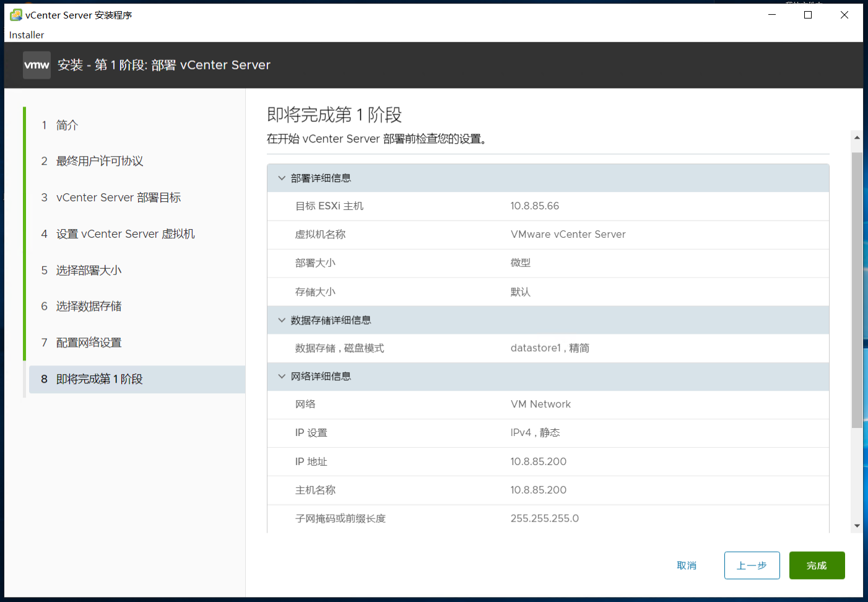Open step 4 设置 vCenter Server 虚拟机
This screenshot has height=602, width=868.
[125, 233]
